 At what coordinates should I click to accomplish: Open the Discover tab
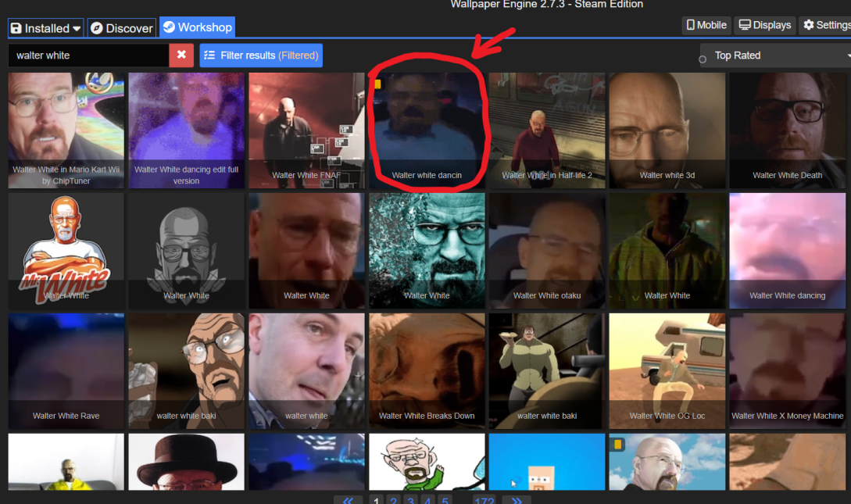(x=122, y=28)
